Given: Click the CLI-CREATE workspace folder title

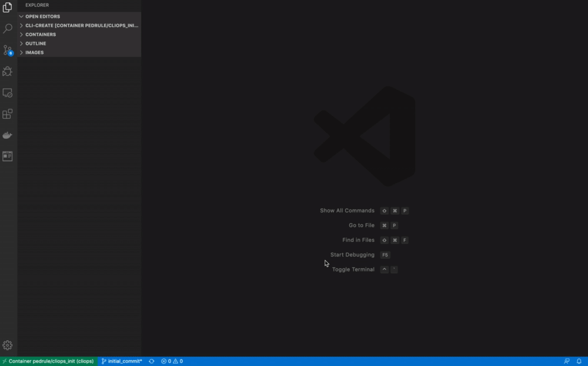Looking at the screenshot, I should tap(82, 25).
